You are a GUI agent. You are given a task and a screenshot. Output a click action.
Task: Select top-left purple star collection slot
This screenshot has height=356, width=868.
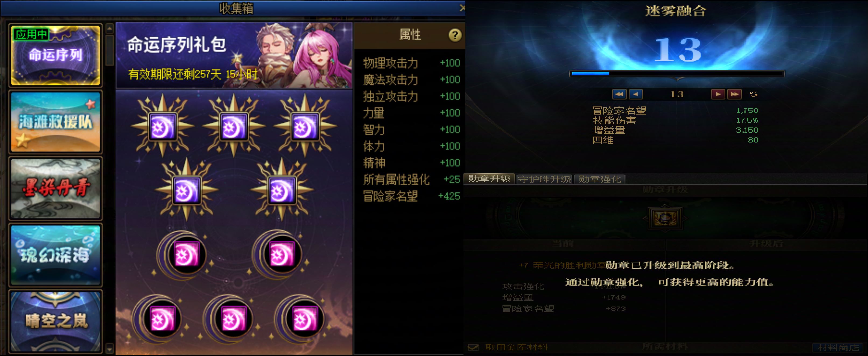[x=163, y=126]
